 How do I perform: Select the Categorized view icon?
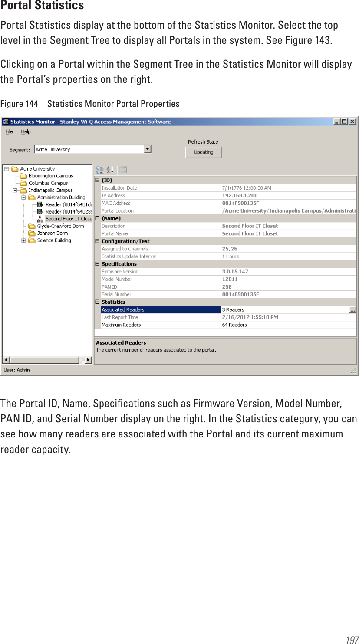click(x=100, y=170)
